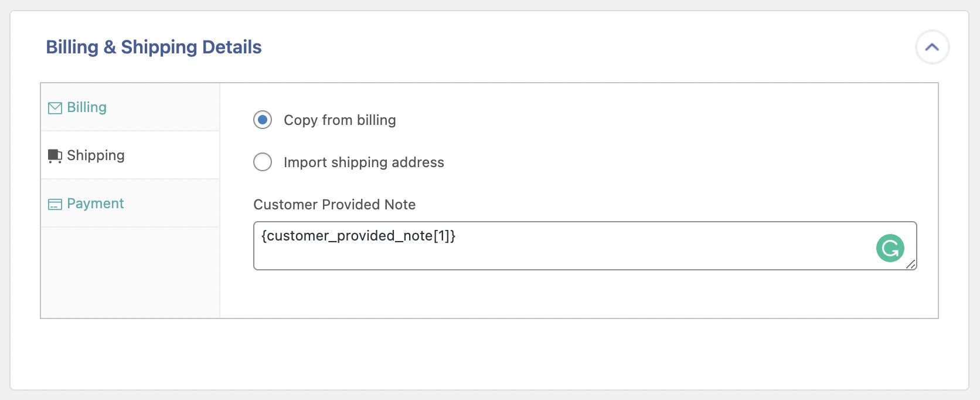Click the Customer Provided Note field label
Viewport: 980px width, 400px height.
point(334,205)
